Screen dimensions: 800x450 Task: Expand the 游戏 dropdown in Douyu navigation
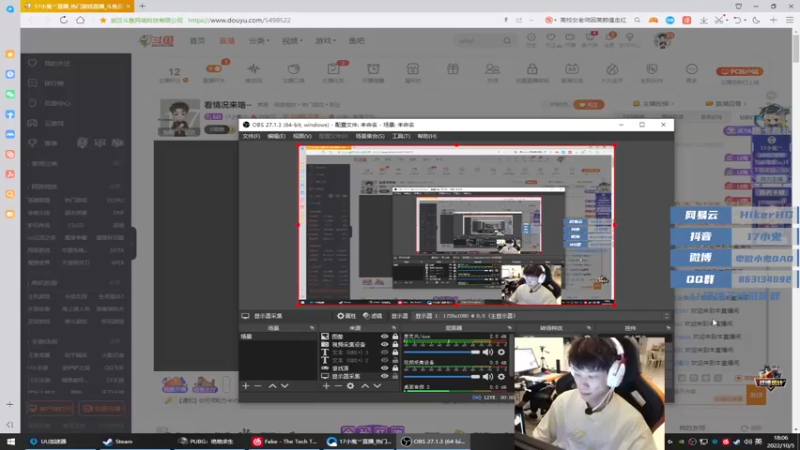coord(325,41)
